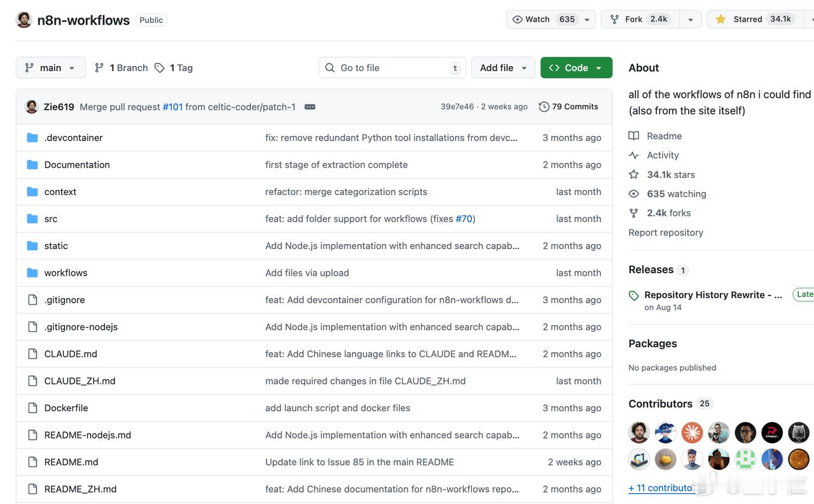This screenshot has height=504, width=814.
Task: Open commit 'Add files via upload'
Action: pyautogui.click(x=307, y=273)
